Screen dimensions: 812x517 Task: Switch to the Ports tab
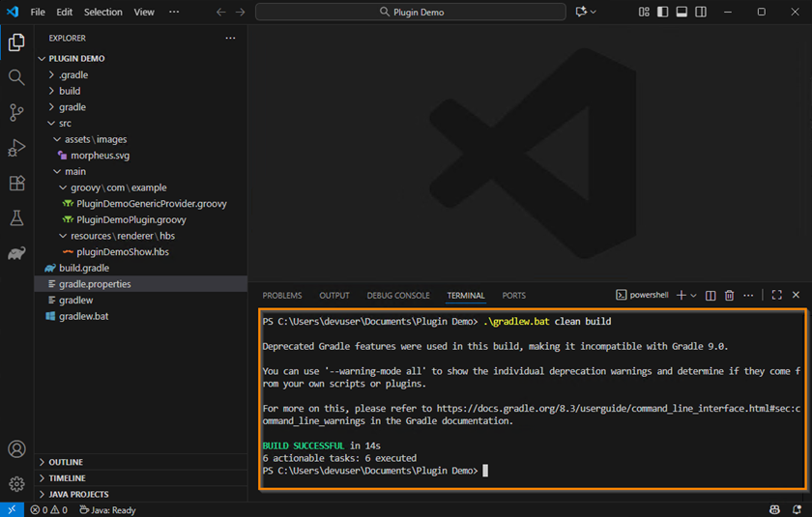click(513, 296)
